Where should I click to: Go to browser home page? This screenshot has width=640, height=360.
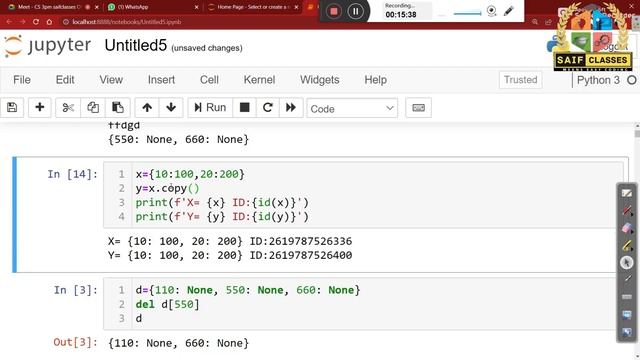pos(49,22)
